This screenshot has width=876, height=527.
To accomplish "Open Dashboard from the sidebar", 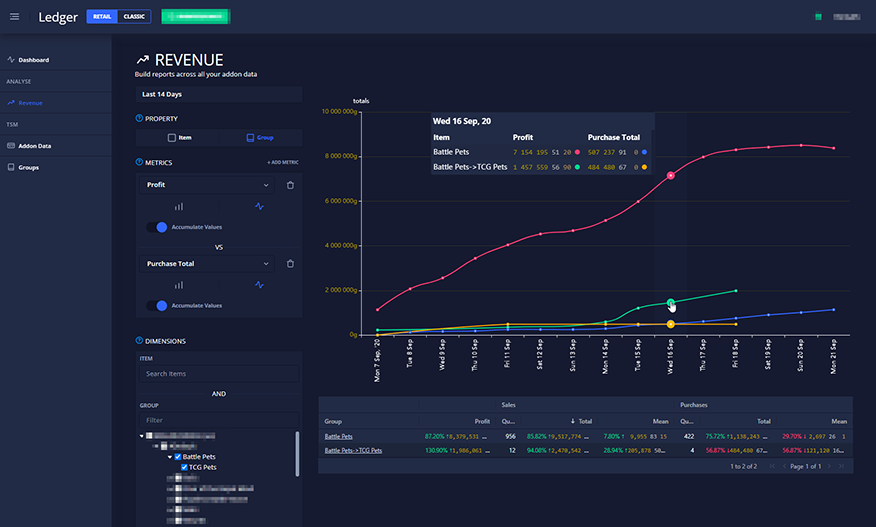I will pos(34,60).
